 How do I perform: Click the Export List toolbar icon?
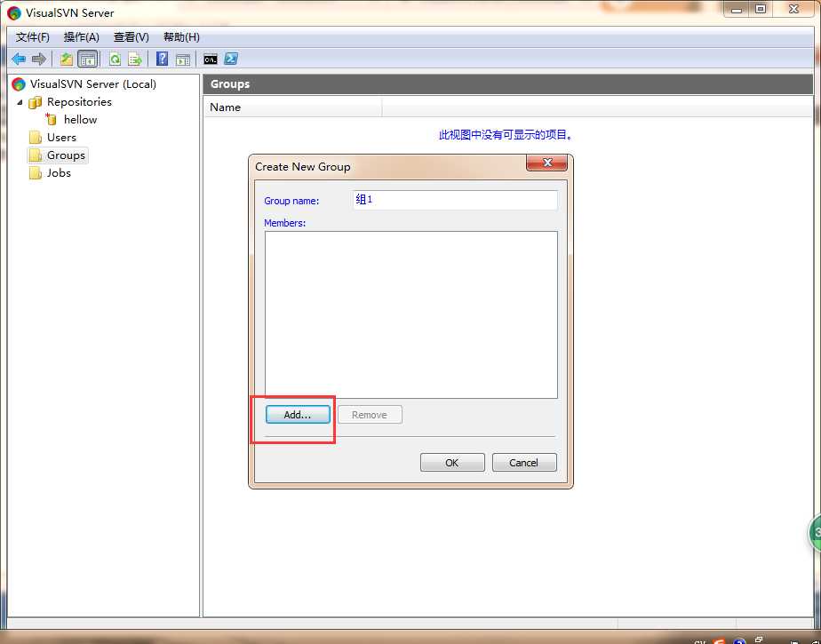click(x=135, y=59)
